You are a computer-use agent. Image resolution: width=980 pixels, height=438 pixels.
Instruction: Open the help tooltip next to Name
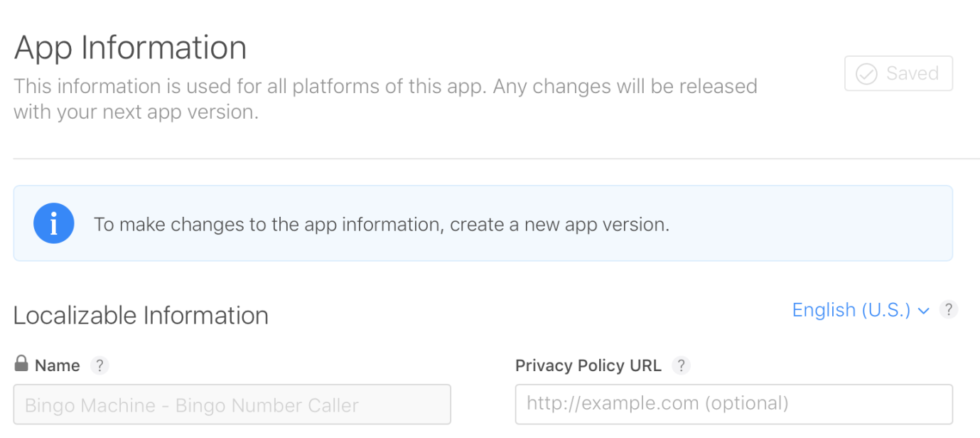(x=99, y=365)
